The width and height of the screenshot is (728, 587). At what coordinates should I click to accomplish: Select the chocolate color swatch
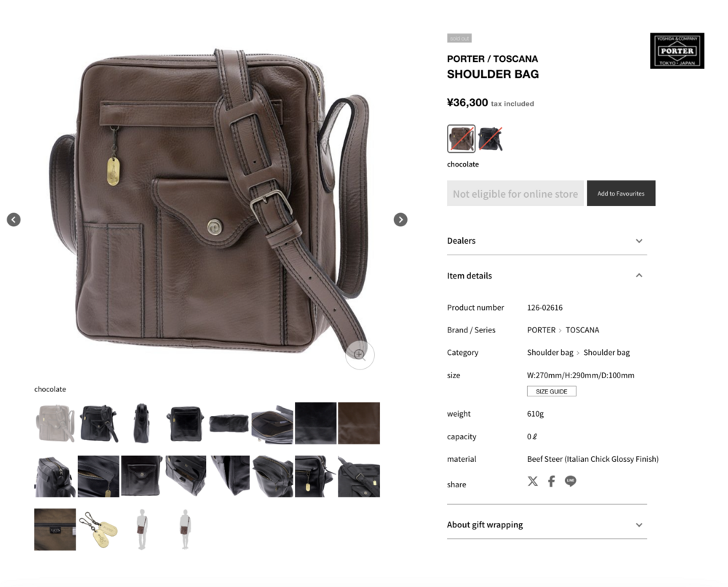[x=461, y=138]
